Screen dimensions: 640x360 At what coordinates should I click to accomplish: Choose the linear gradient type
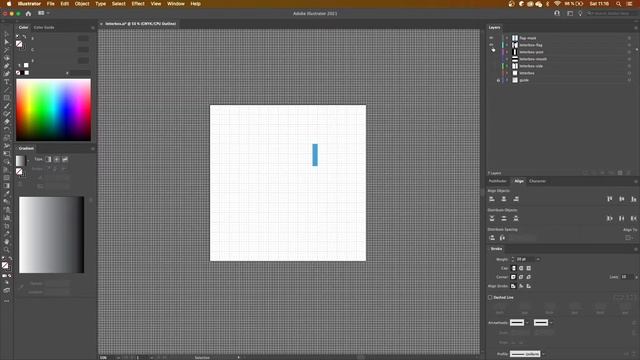coord(49,159)
